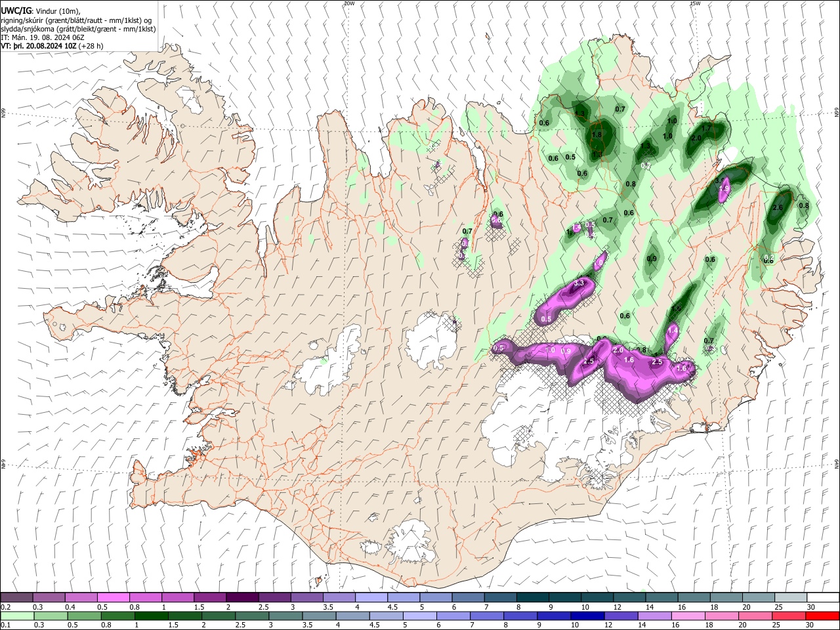The width and height of the screenshot is (840, 630).
Task: Click the '15W' longitude label on top edge
Action: point(696,3)
